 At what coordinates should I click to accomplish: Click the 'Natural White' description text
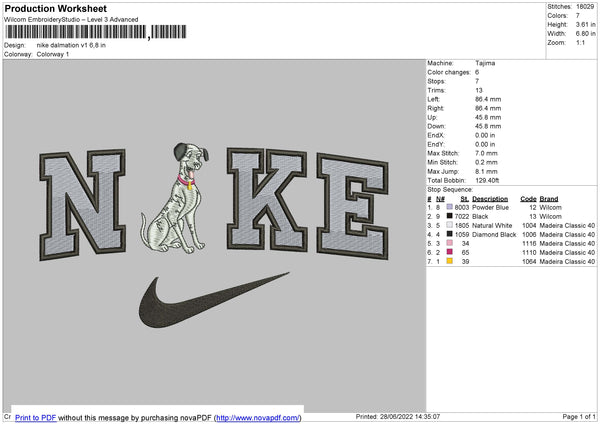point(492,225)
